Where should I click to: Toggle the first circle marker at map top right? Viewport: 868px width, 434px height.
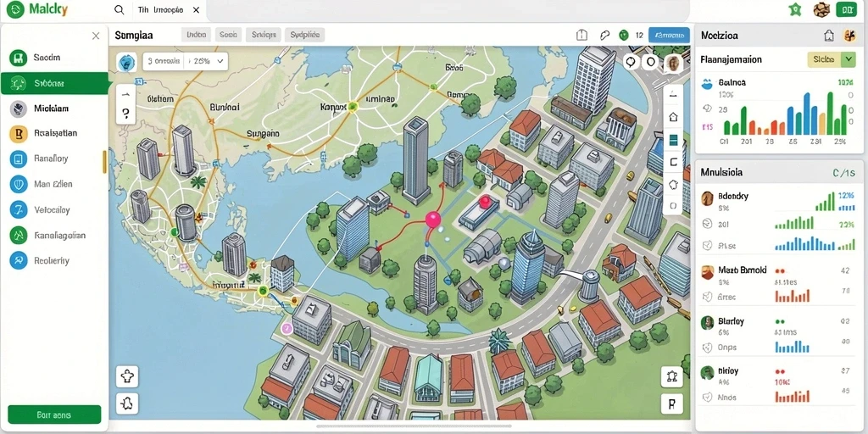coord(631,61)
